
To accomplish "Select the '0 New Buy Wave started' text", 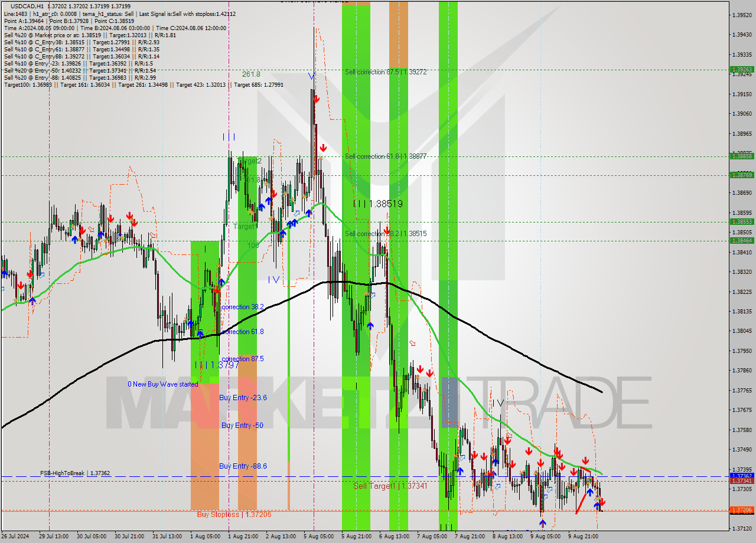I will click(163, 384).
